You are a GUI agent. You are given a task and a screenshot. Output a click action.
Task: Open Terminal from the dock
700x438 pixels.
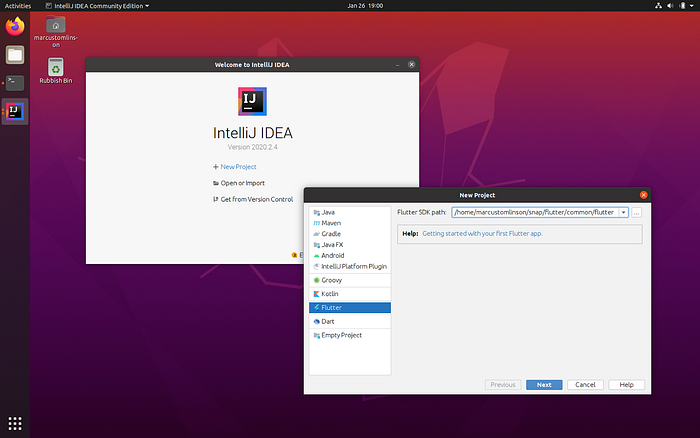(x=15, y=83)
